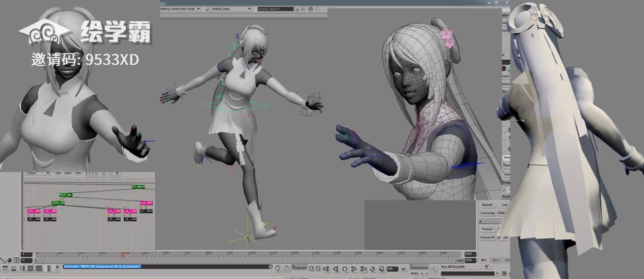Open the Show menu in the schematic view

click(68, 173)
